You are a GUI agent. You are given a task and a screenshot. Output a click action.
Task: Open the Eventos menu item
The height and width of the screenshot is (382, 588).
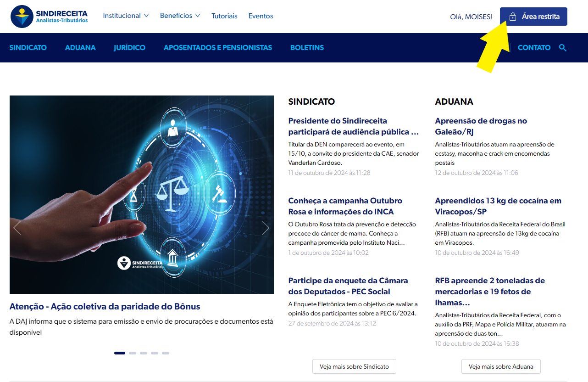pyautogui.click(x=261, y=16)
